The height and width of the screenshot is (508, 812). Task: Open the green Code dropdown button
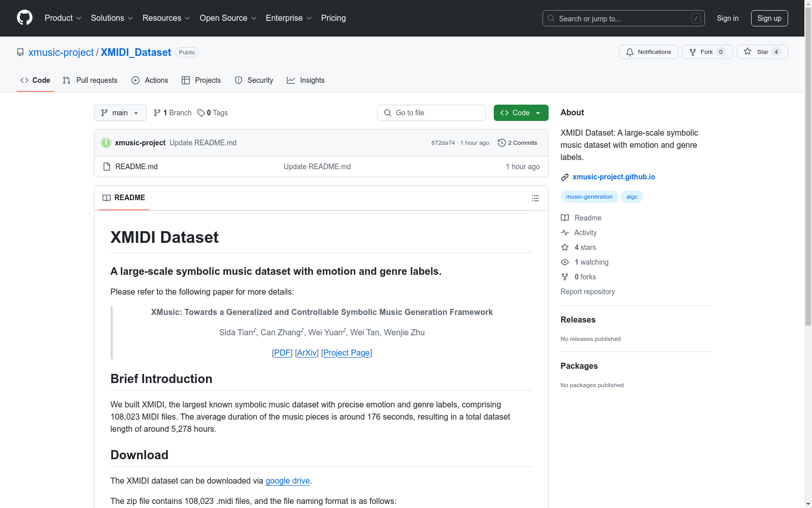(521, 113)
